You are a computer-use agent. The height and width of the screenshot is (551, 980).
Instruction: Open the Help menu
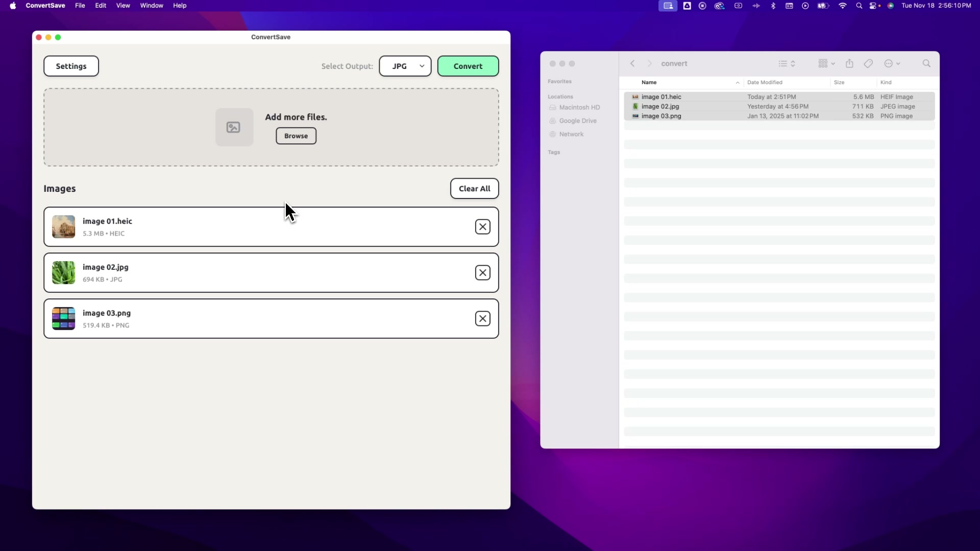tap(180, 6)
